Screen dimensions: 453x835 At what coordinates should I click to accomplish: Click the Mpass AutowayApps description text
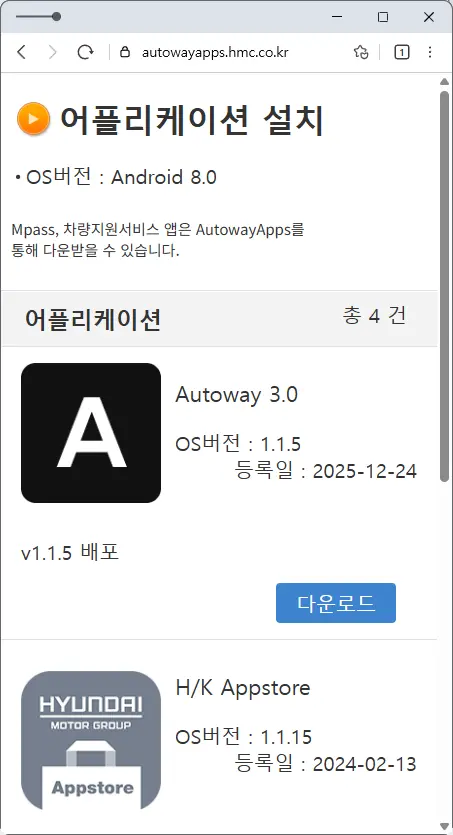point(158,240)
